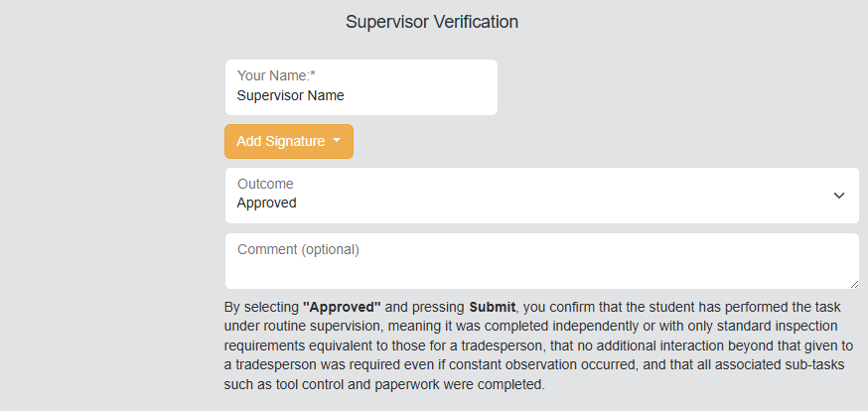868x411 pixels.
Task: Open the Add Signature dropdown button
Action: coord(288,141)
